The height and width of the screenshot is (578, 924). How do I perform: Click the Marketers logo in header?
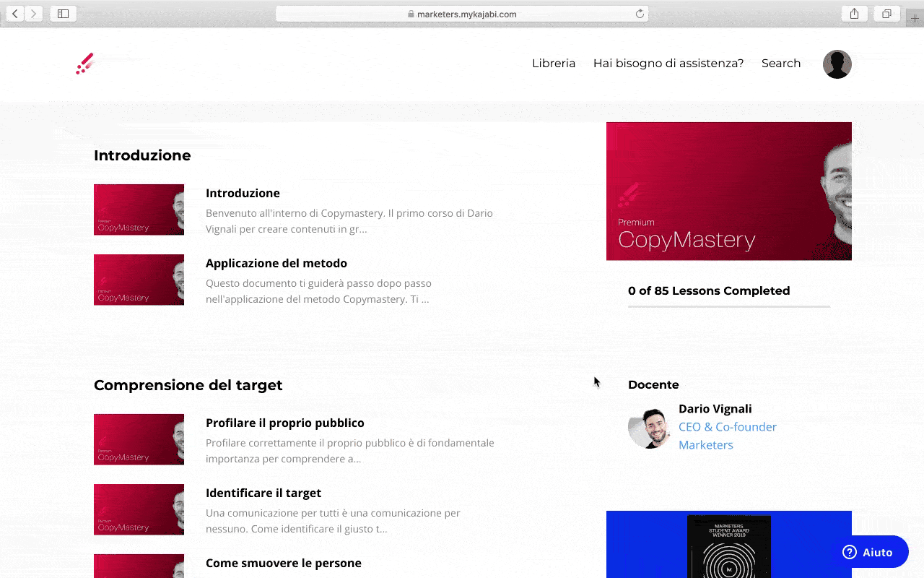point(85,64)
